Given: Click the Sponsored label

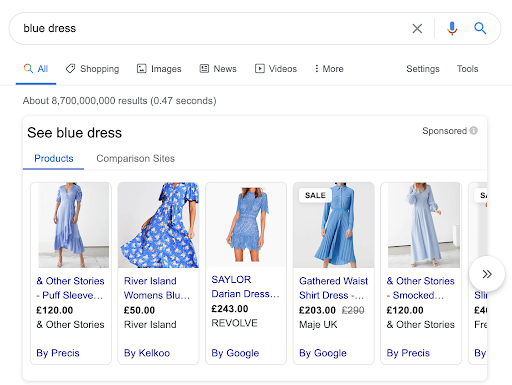Looking at the screenshot, I should click(x=444, y=131).
